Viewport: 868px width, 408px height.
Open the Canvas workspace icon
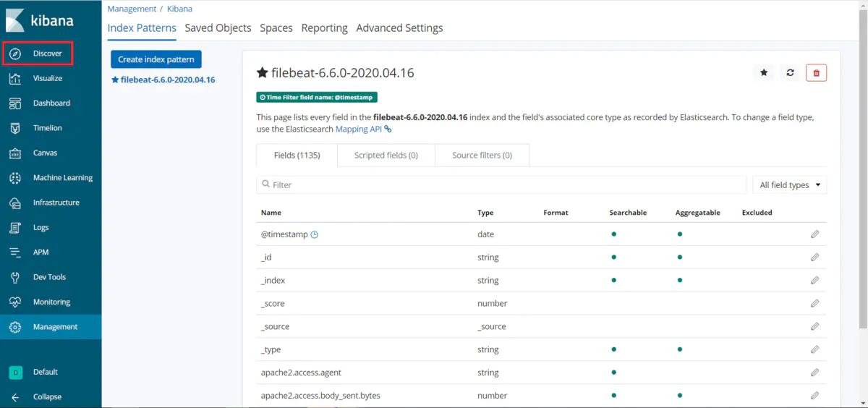[15, 153]
